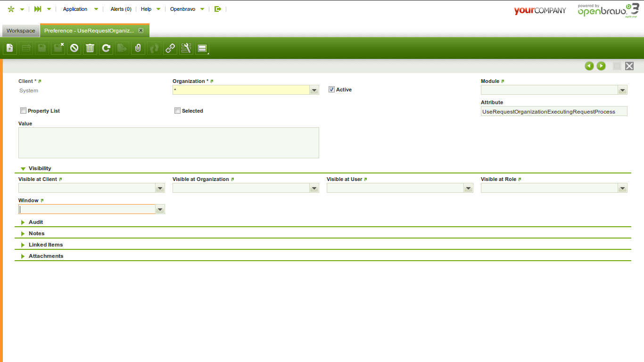The image size is (644, 362).
Task: Go to the next record
Action: tap(601, 66)
